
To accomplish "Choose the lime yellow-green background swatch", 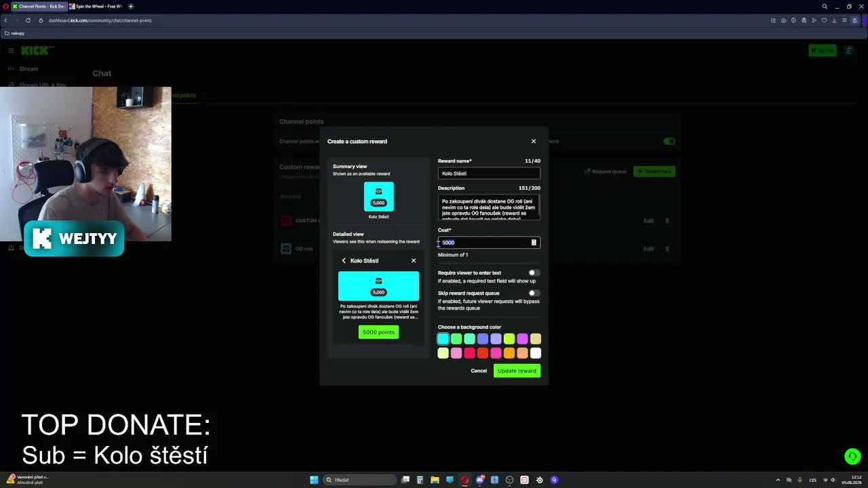I will [x=509, y=339].
